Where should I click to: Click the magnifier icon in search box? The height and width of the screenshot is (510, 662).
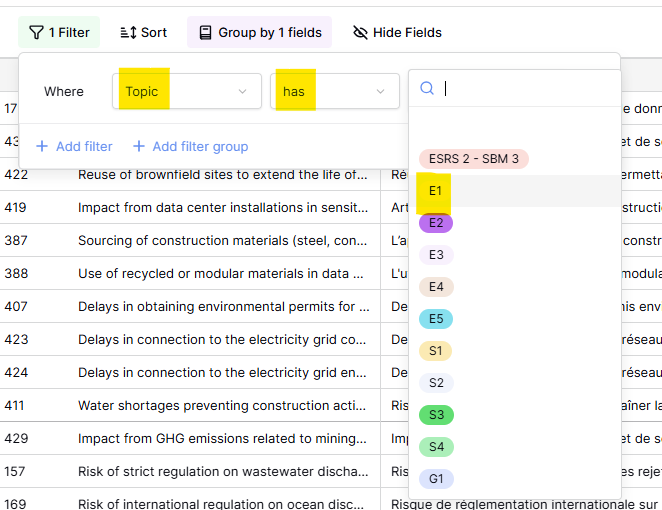coord(427,88)
